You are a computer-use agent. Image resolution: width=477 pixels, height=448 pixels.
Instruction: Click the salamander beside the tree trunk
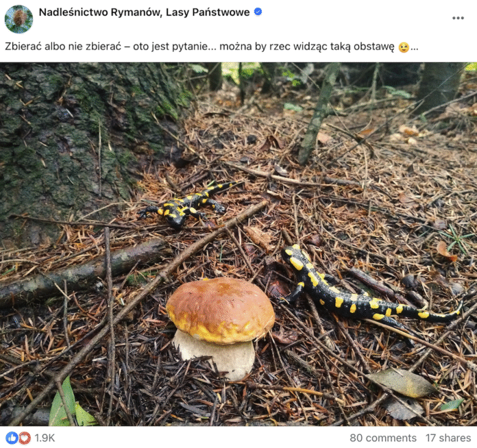(186, 203)
